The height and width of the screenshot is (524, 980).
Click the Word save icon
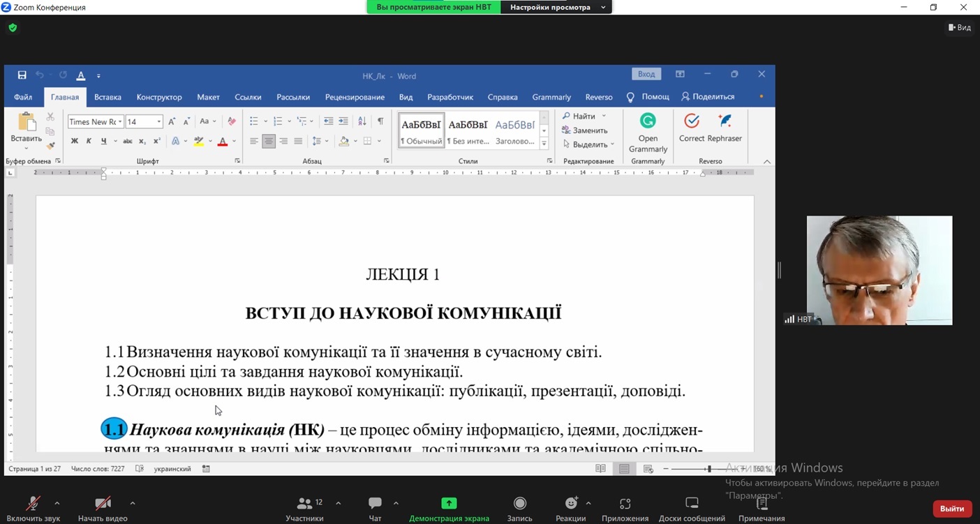point(22,75)
